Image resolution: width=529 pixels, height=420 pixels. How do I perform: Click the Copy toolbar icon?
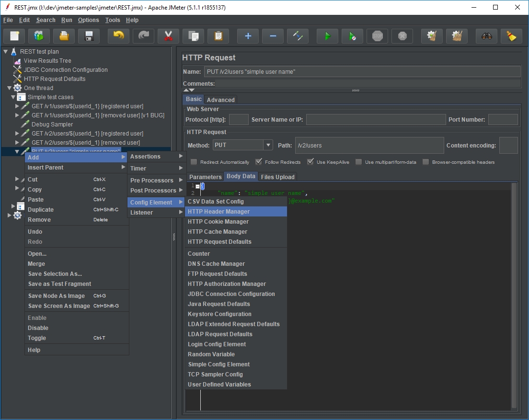[193, 36]
